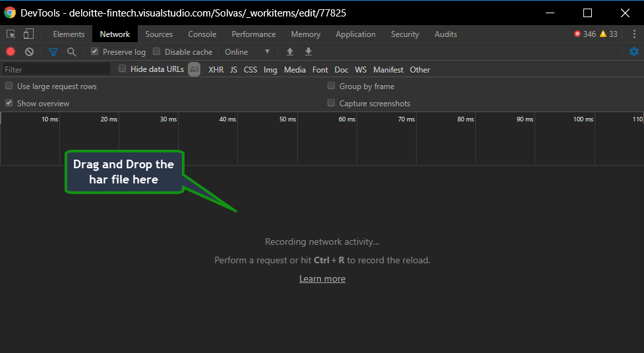
Task: Clear the network log icon
Action: click(x=29, y=51)
